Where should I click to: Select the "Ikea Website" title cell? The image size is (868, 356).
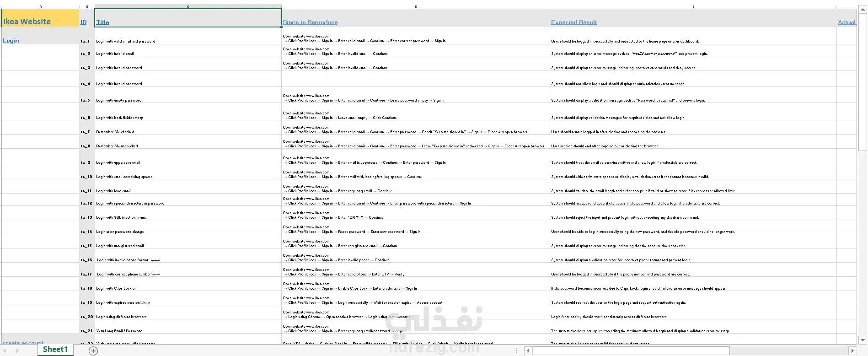point(40,18)
